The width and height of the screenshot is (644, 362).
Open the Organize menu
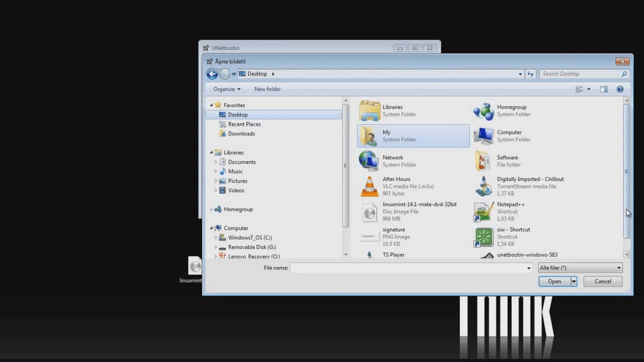pyautogui.click(x=226, y=89)
